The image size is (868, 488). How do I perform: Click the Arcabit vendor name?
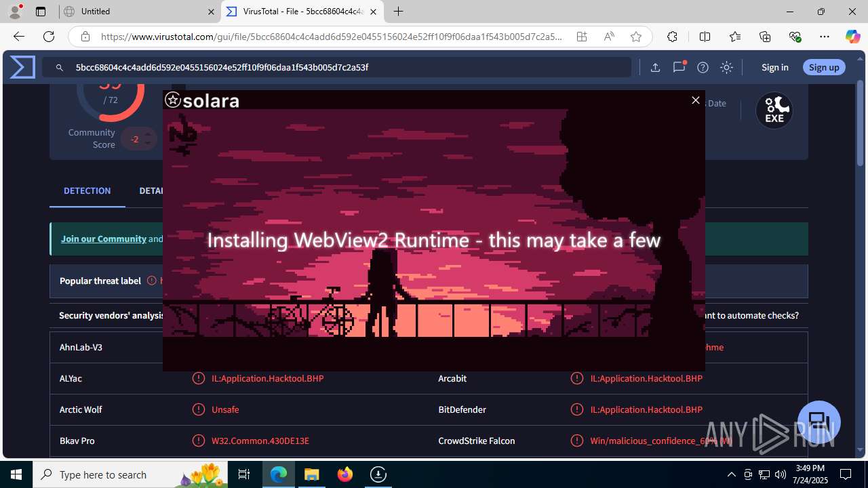pyautogui.click(x=452, y=378)
